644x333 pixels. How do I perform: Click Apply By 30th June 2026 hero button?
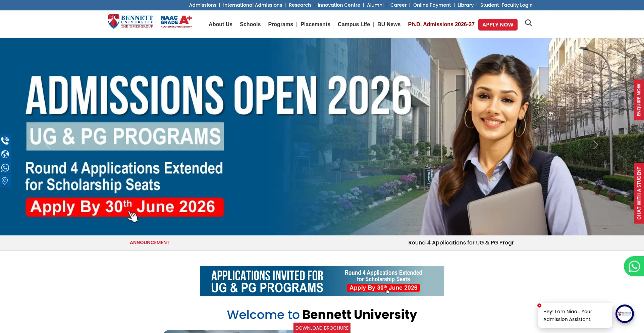[125, 207]
